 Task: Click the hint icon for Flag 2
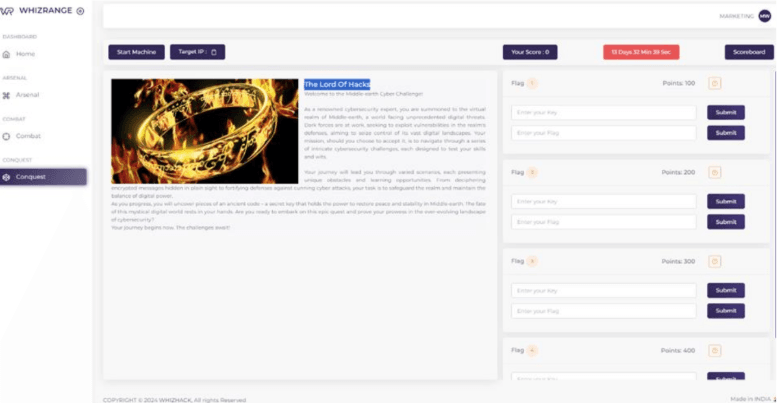click(x=714, y=173)
